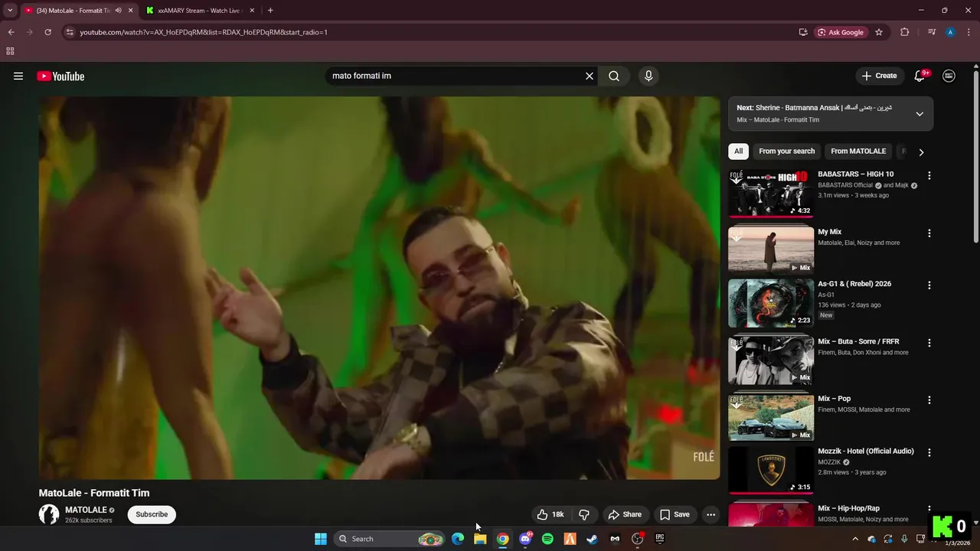Viewport: 980px width, 551px height.
Task: Open the Windows Start menu
Action: [321, 539]
